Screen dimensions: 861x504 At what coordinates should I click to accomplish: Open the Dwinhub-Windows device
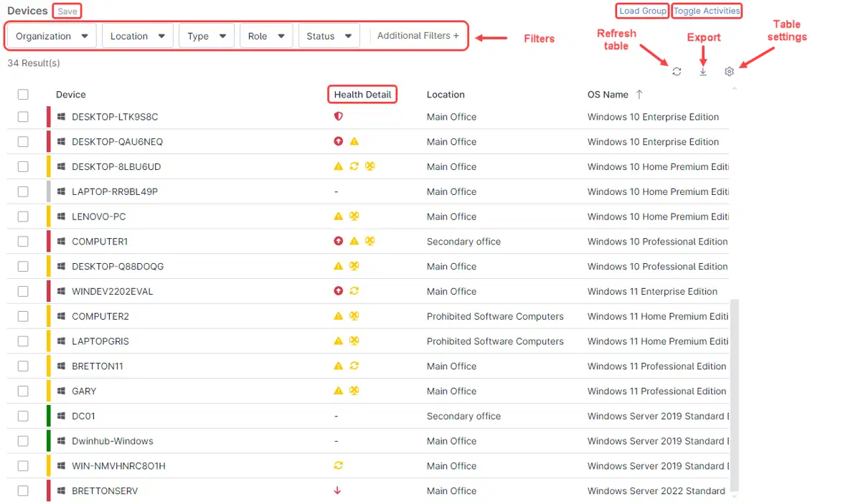(113, 441)
